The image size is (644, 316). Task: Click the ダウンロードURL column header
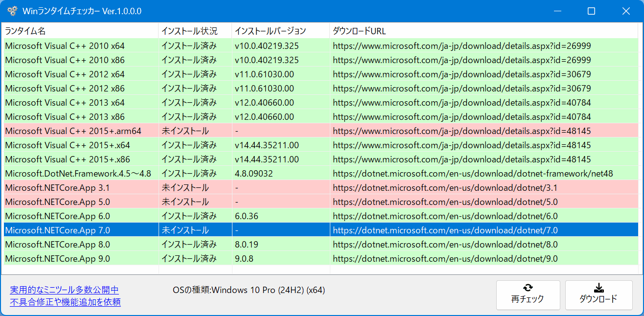[484, 31]
